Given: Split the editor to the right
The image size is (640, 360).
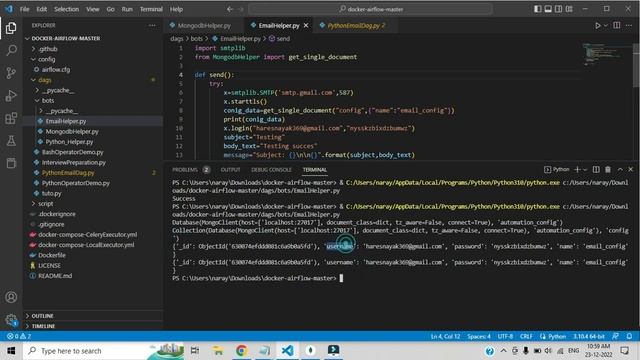Looking at the screenshot, I should coord(617,25).
